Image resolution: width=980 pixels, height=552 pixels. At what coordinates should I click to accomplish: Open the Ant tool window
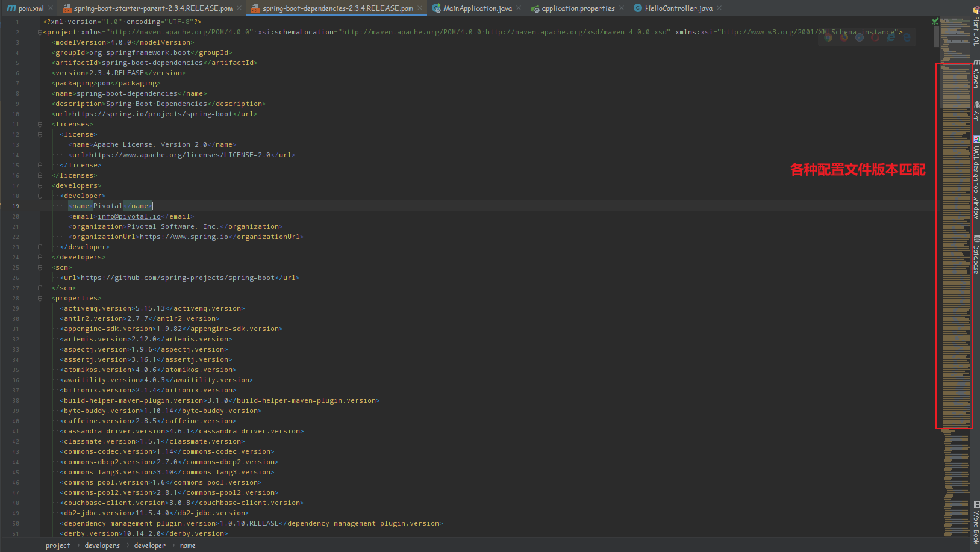(x=976, y=111)
